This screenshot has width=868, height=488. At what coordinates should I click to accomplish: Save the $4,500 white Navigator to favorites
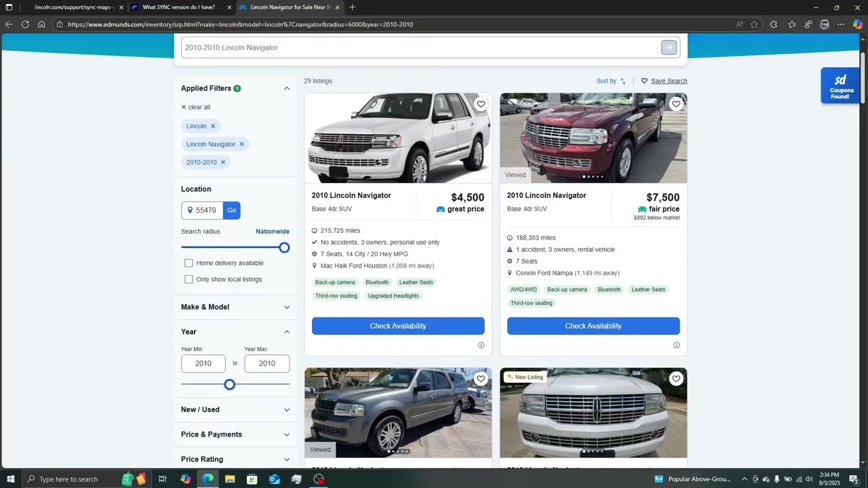tap(481, 104)
